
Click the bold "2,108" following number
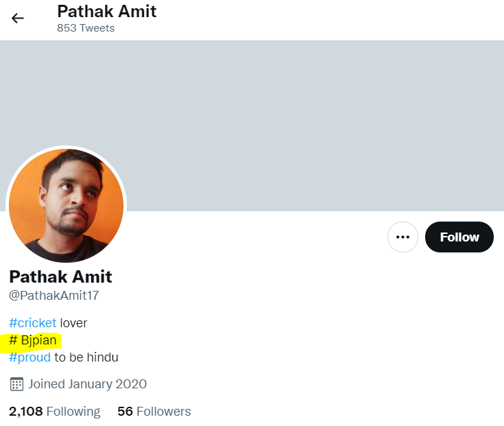click(x=26, y=412)
